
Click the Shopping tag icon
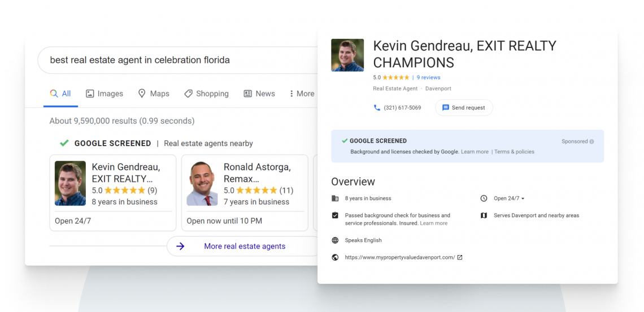(188, 94)
